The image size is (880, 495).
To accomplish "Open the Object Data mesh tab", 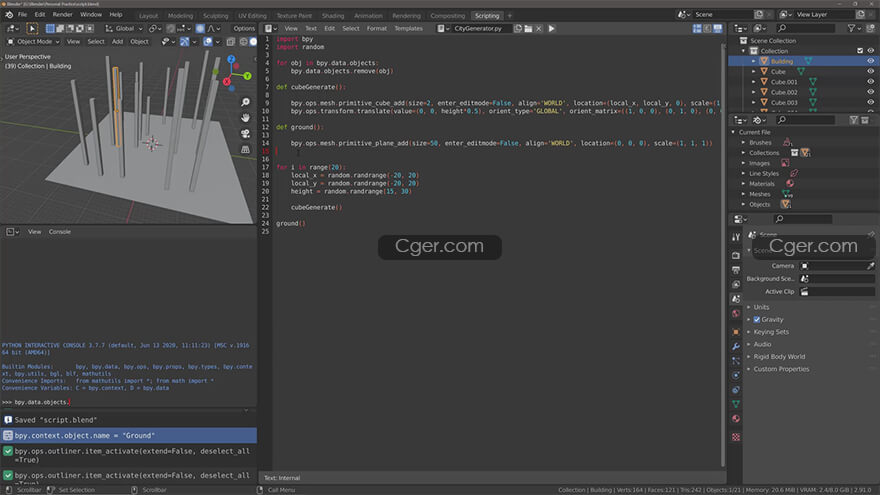I will pyautogui.click(x=736, y=404).
